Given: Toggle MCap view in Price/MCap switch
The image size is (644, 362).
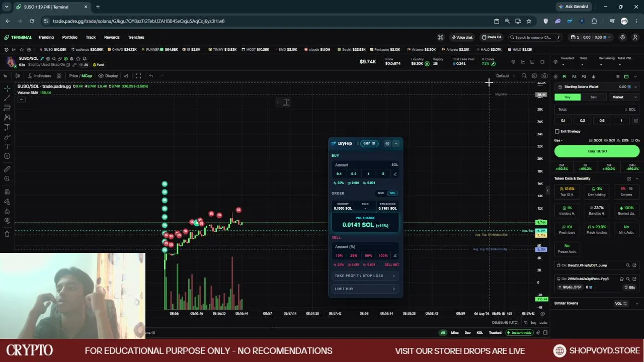Looking at the screenshot, I should [x=87, y=76].
